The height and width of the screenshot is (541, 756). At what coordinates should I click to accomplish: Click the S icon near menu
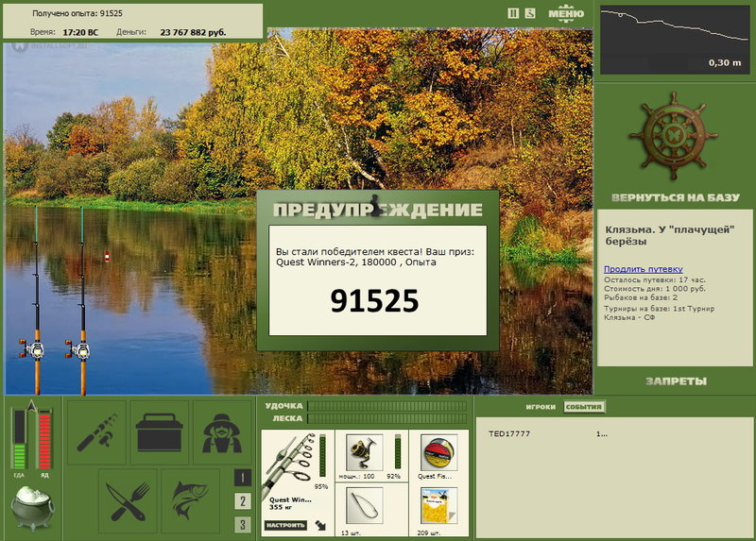pyautogui.click(x=530, y=13)
